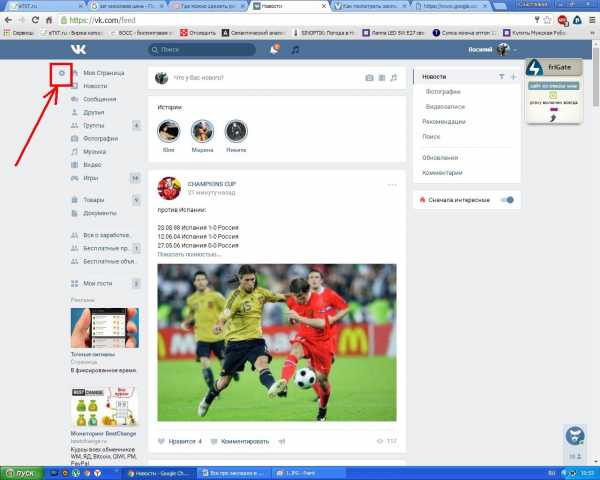Click the browser address bar vk.com/feed
This screenshot has height=480, width=600.
(295, 20)
